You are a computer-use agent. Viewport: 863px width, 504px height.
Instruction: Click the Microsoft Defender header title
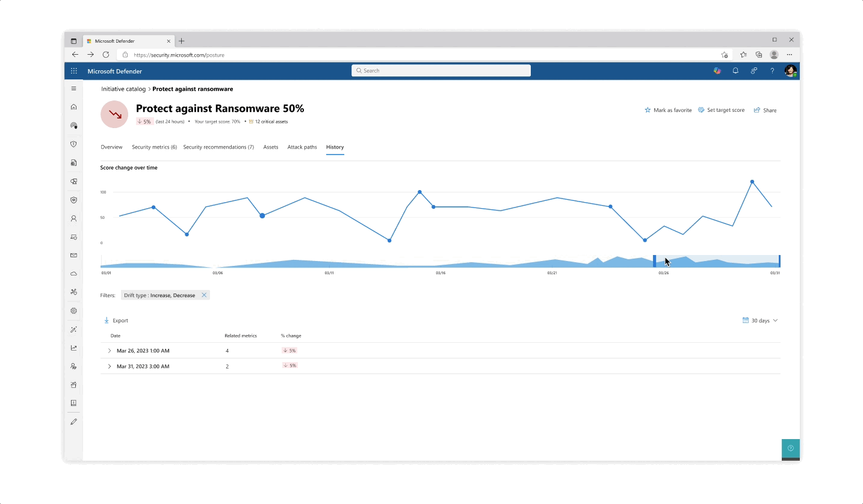coord(115,71)
